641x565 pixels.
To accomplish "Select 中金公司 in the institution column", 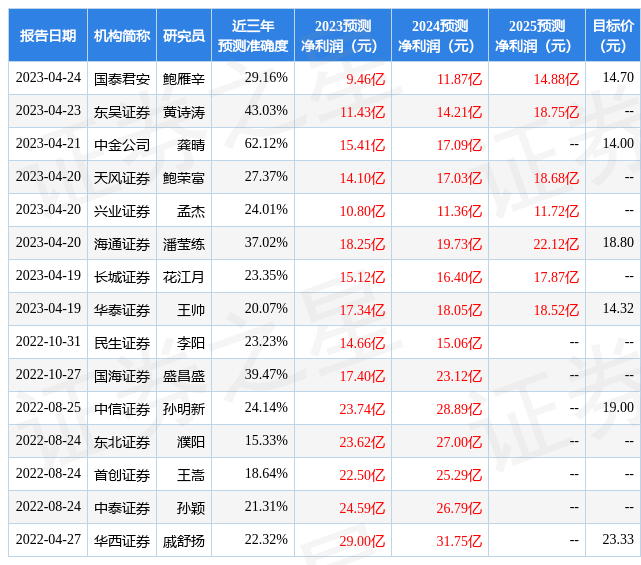I will click(x=122, y=144).
